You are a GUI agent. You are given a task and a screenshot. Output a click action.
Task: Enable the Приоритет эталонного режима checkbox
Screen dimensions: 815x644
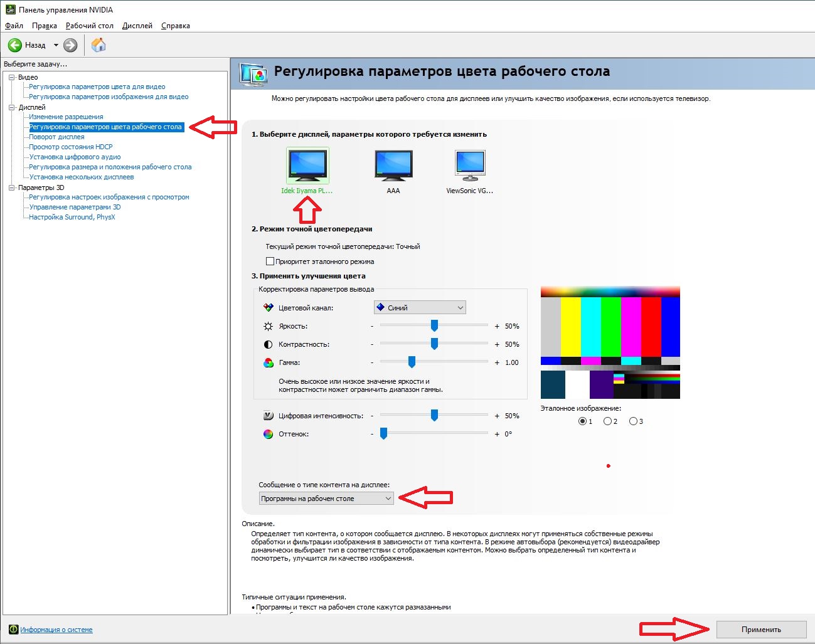click(270, 261)
